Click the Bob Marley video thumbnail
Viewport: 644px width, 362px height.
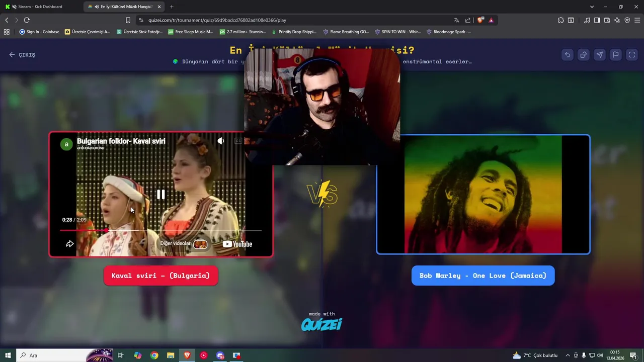coord(483,195)
